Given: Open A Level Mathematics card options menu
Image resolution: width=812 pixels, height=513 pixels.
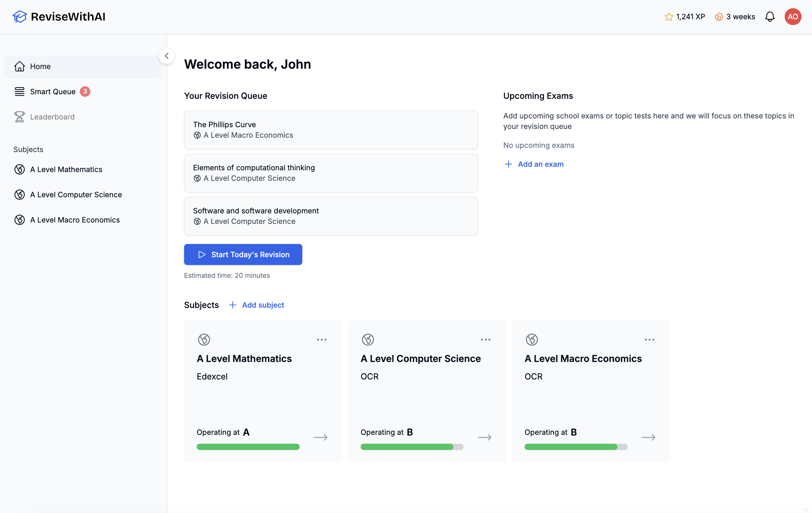Looking at the screenshot, I should (322, 340).
